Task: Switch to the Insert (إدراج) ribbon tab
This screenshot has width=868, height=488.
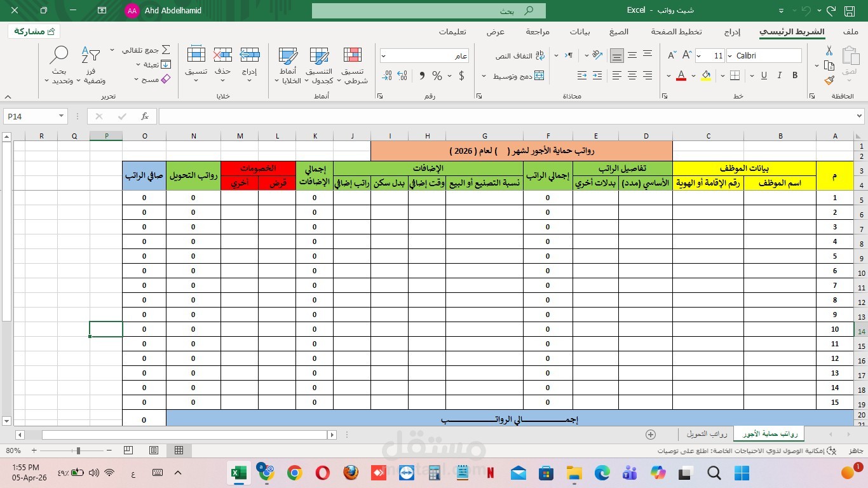Action: point(733,31)
